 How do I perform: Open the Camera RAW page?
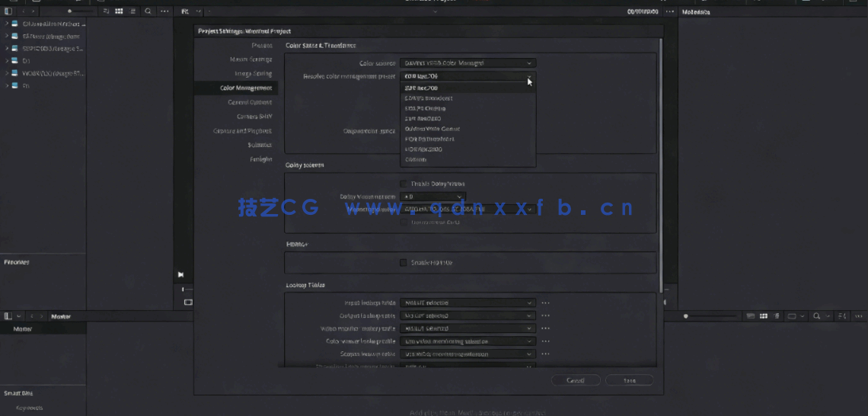254,117
